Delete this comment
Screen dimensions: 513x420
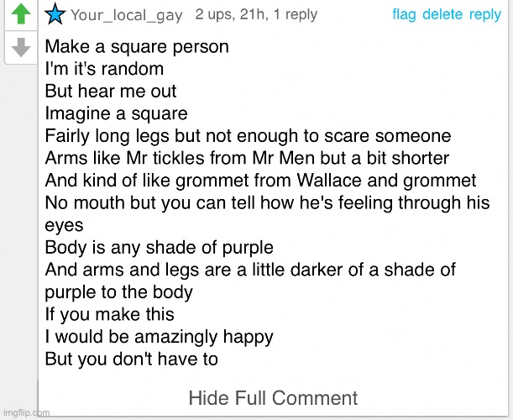coord(442,14)
